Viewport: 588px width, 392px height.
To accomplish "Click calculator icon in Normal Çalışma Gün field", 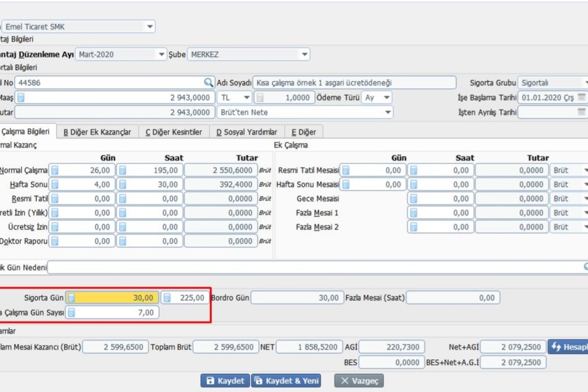I will pyautogui.click(x=55, y=171).
